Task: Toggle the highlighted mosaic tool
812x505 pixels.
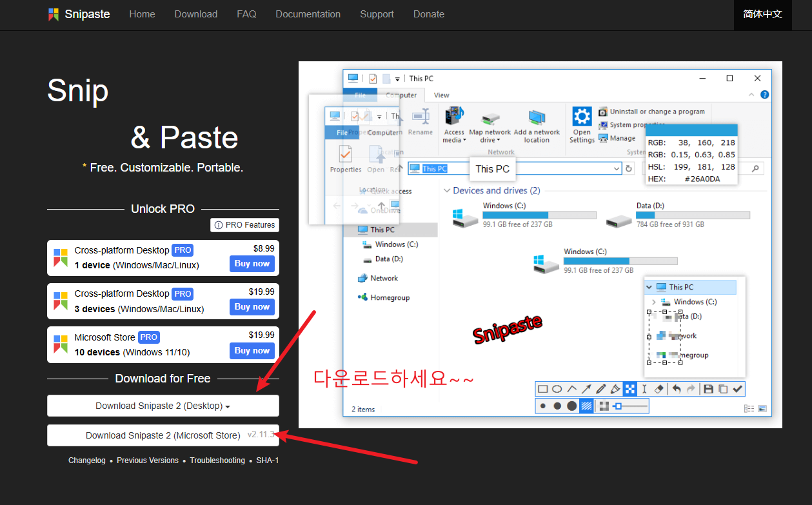Action: coord(630,389)
